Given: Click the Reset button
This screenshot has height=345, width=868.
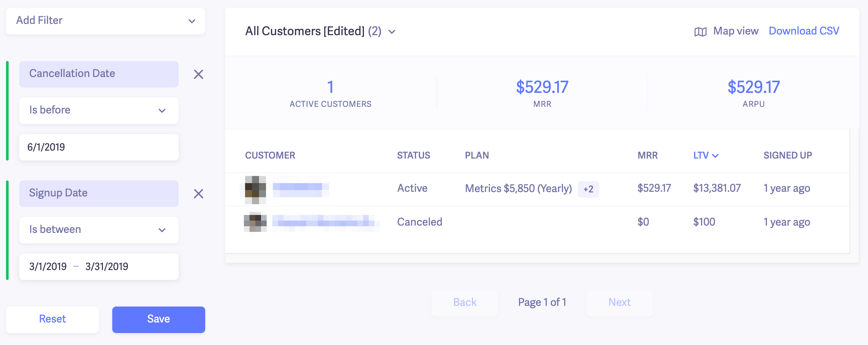Looking at the screenshot, I should pyautogui.click(x=52, y=319).
